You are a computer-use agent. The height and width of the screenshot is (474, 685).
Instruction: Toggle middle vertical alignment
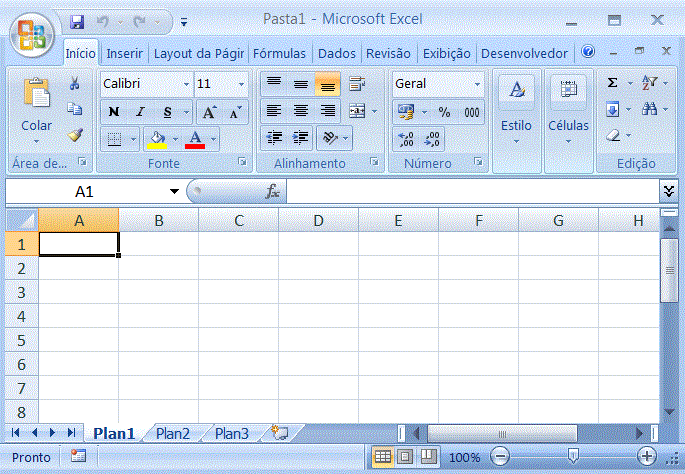301,83
